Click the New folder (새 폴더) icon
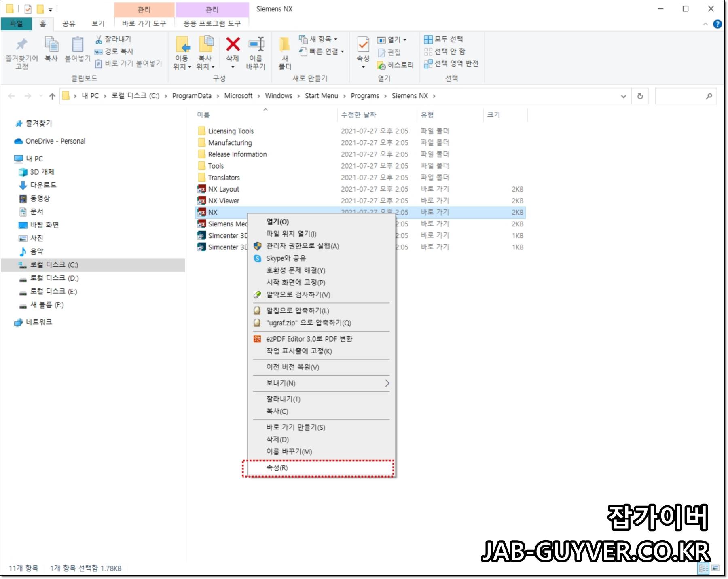 285,44
